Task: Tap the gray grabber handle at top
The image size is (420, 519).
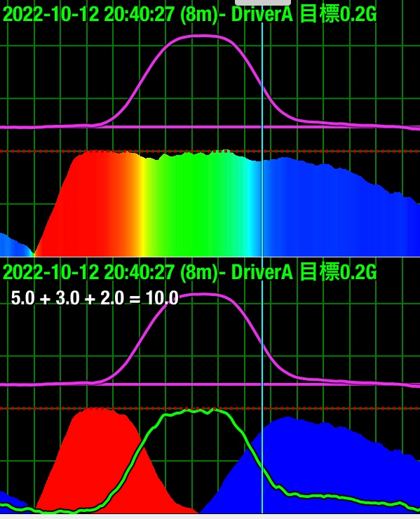Action: tap(263, 2)
